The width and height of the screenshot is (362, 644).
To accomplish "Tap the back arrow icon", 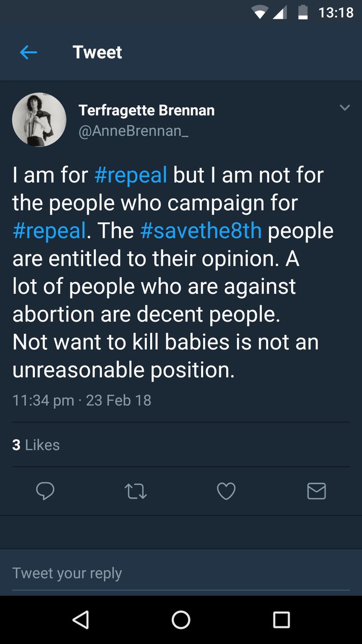I will pos(28,52).
